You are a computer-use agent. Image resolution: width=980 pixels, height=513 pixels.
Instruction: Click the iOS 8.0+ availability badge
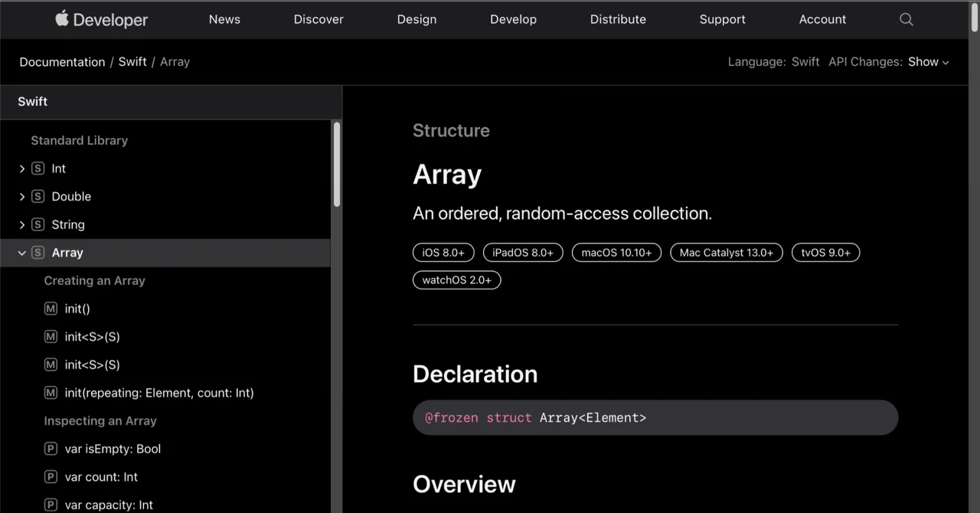(x=443, y=253)
